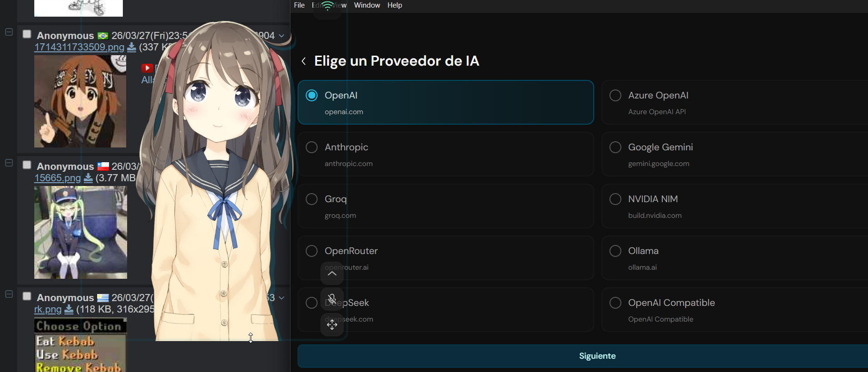Viewport: 868px width, 372px height.
Task: Select the OpenAI provider radio button
Action: click(x=312, y=96)
